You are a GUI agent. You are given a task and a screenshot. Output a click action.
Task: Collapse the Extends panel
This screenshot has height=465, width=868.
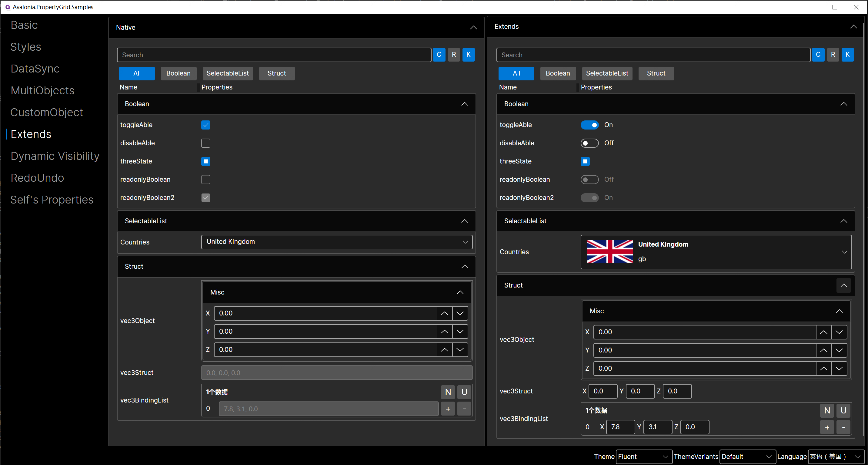[x=853, y=27]
